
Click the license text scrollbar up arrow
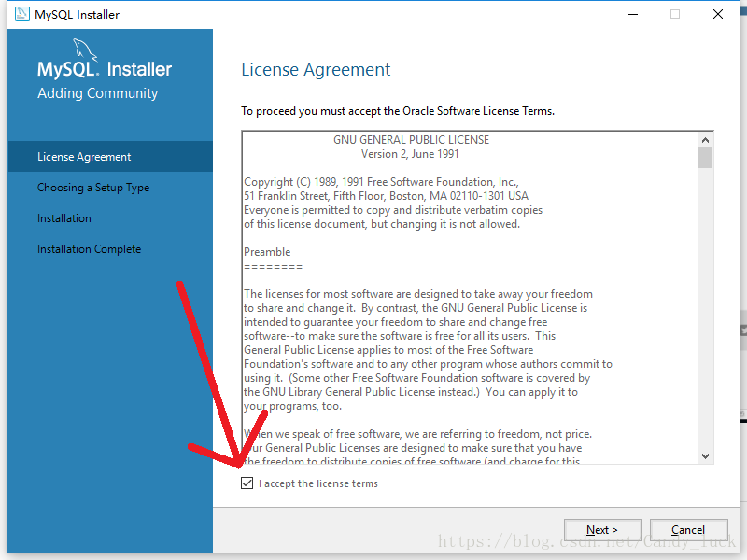pos(706,140)
